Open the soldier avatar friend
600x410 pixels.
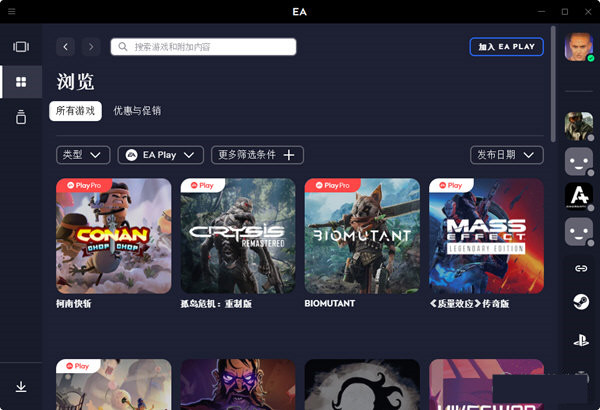click(x=579, y=126)
